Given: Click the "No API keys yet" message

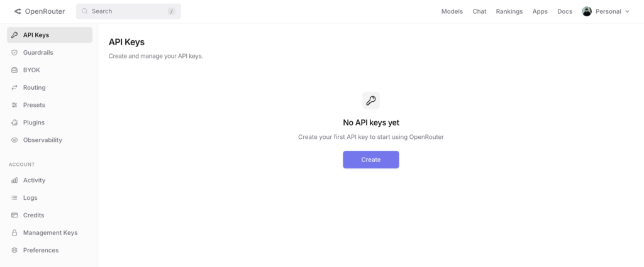Looking at the screenshot, I should pyautogui.click(x=371, y=123).
